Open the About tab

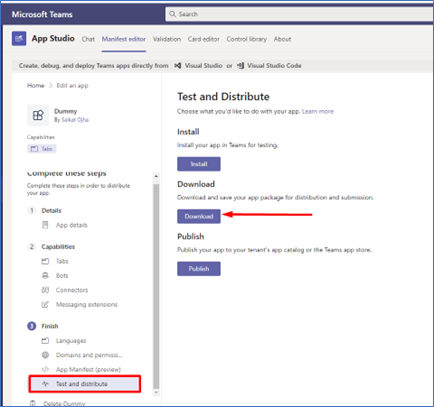pyautogui.click(x=282, y=39)
